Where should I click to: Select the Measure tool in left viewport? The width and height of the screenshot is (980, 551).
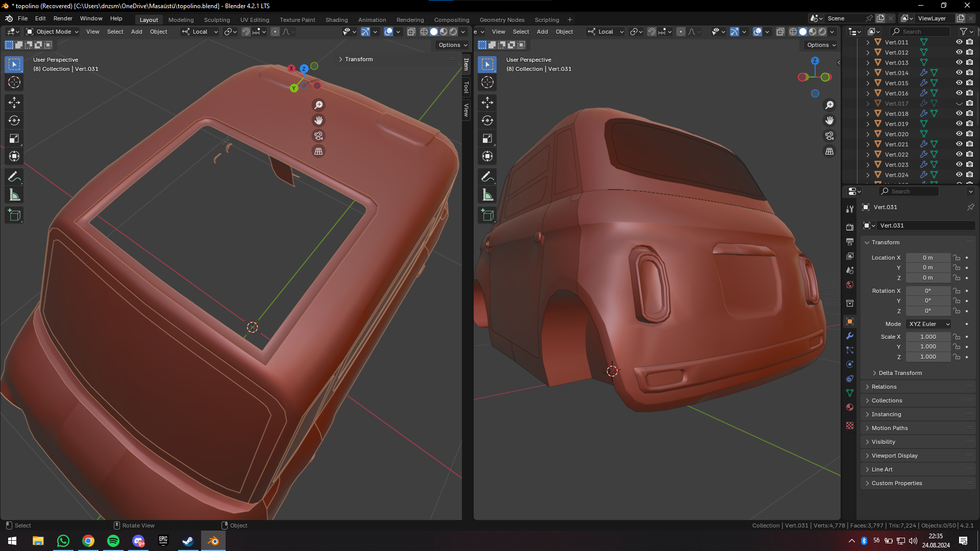click(x=14, y=195)
